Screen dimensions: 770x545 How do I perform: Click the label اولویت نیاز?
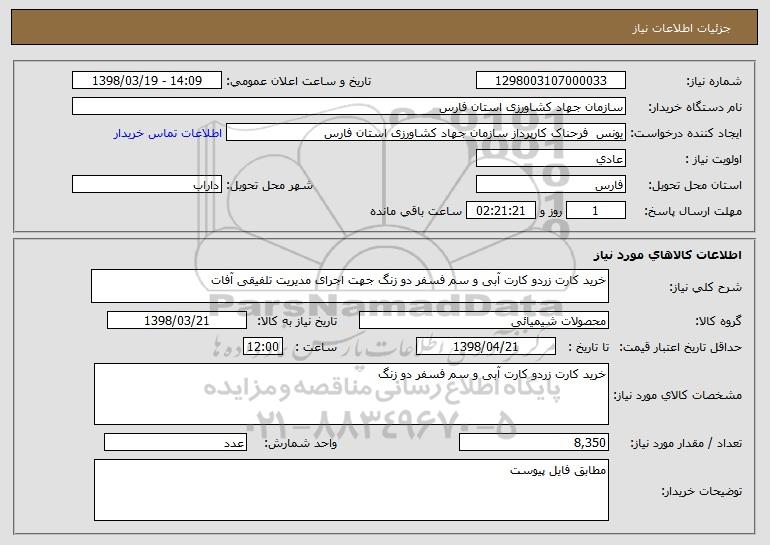714,160
